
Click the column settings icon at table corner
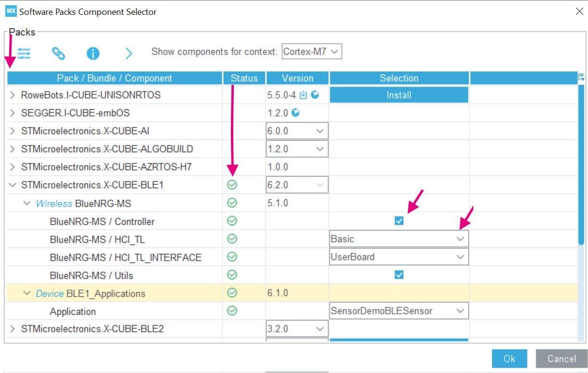(x=581, y=77)
